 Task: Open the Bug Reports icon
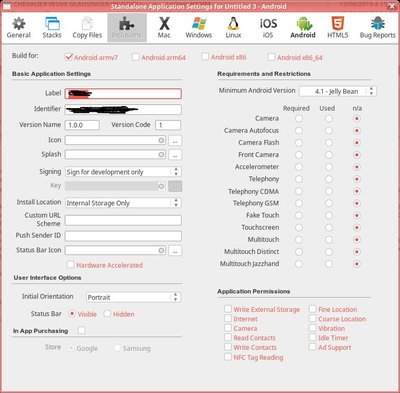(x=378, y=24)
